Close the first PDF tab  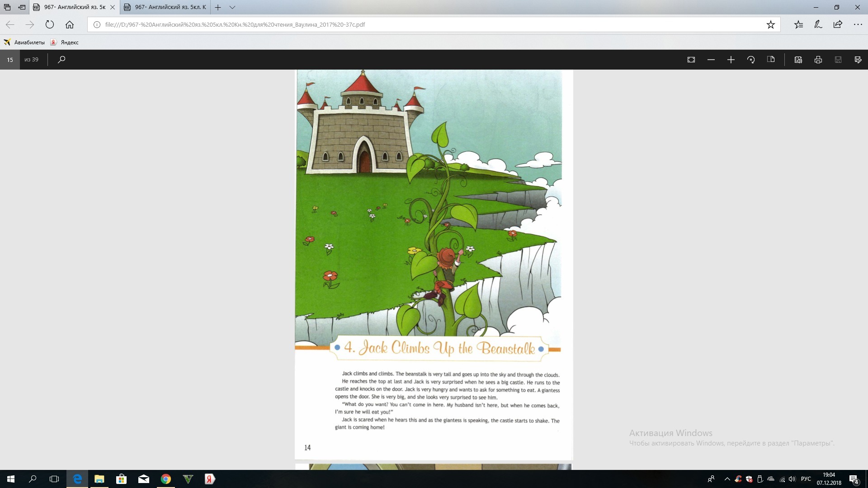[x=113, y=7]
